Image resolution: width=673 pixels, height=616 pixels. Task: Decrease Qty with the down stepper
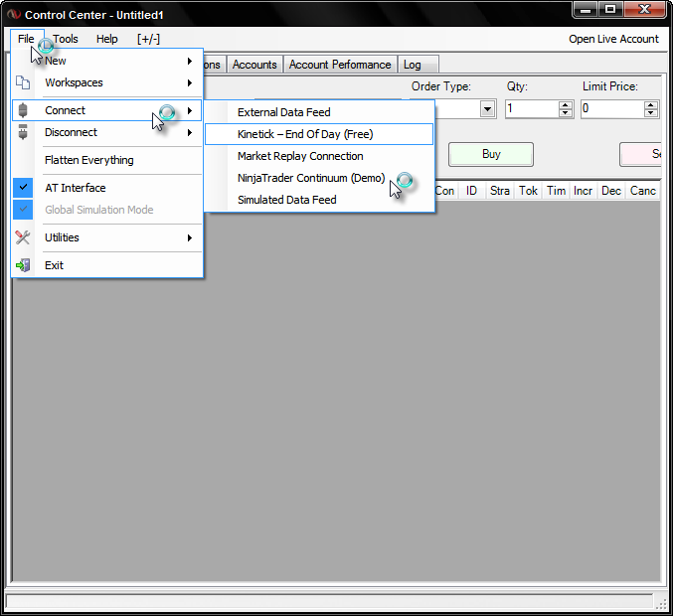pyautogui.click(x=566, y=113)
